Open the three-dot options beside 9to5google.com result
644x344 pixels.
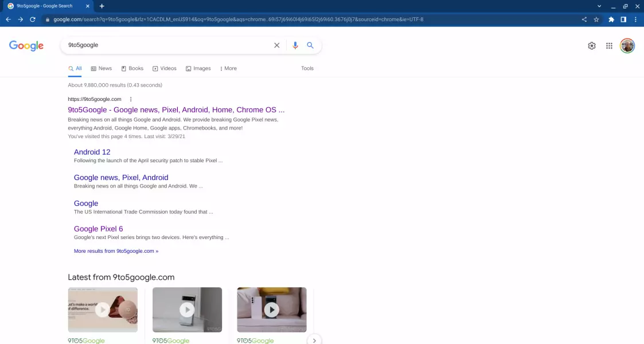click(131, 99)
